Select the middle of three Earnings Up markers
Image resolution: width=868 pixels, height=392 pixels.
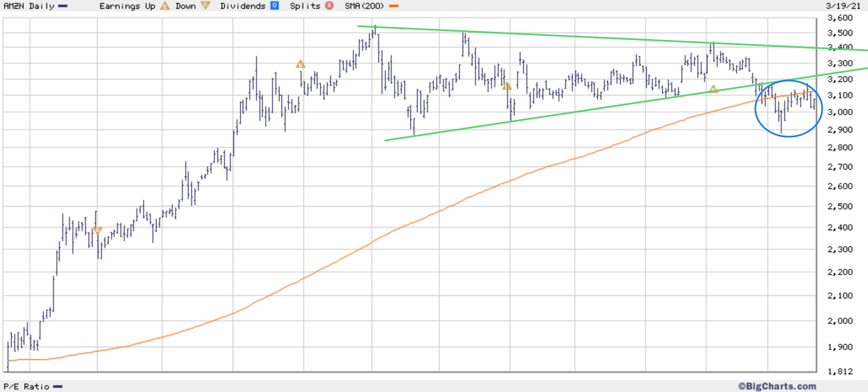pyautogui.click(x=507, y=86)
